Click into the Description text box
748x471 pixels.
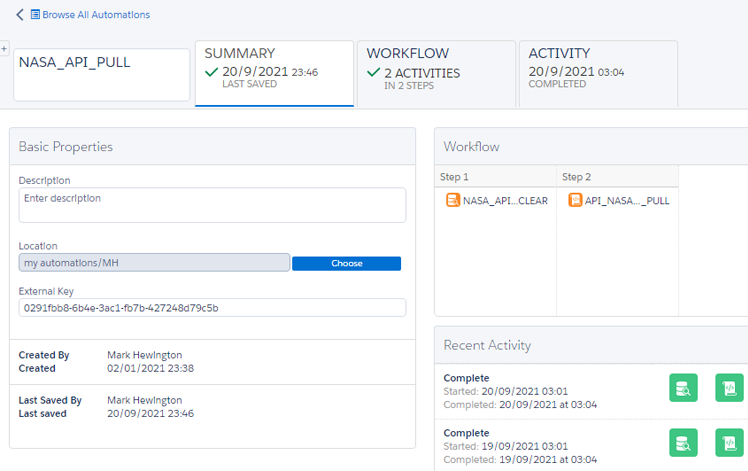click(x=212, y=205)
